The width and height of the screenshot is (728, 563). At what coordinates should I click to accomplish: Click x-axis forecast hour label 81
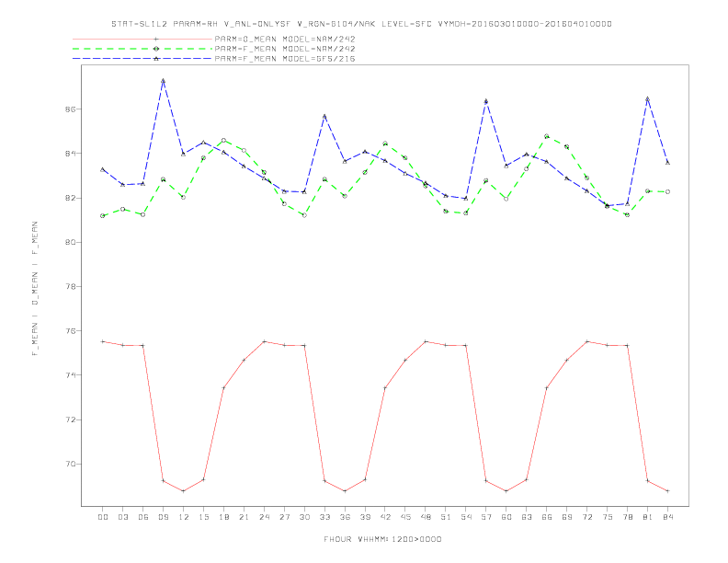(648, 517)
